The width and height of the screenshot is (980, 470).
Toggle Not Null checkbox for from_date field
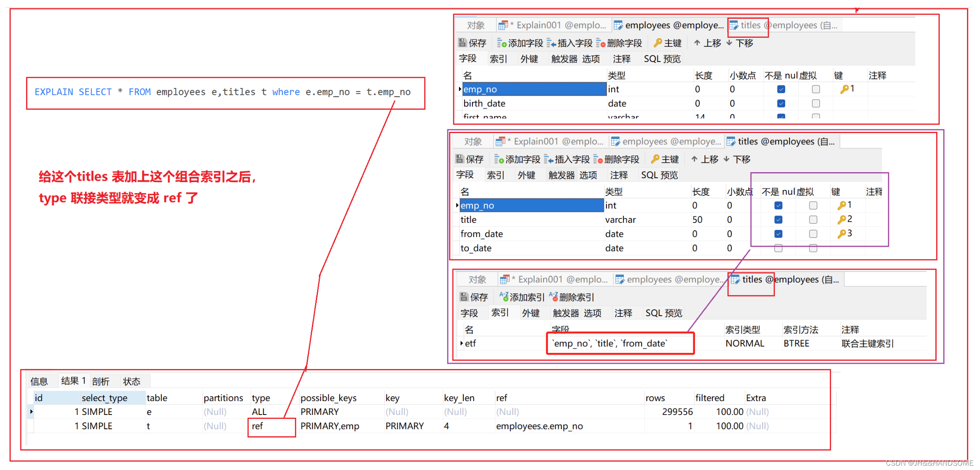coord(778,234)
